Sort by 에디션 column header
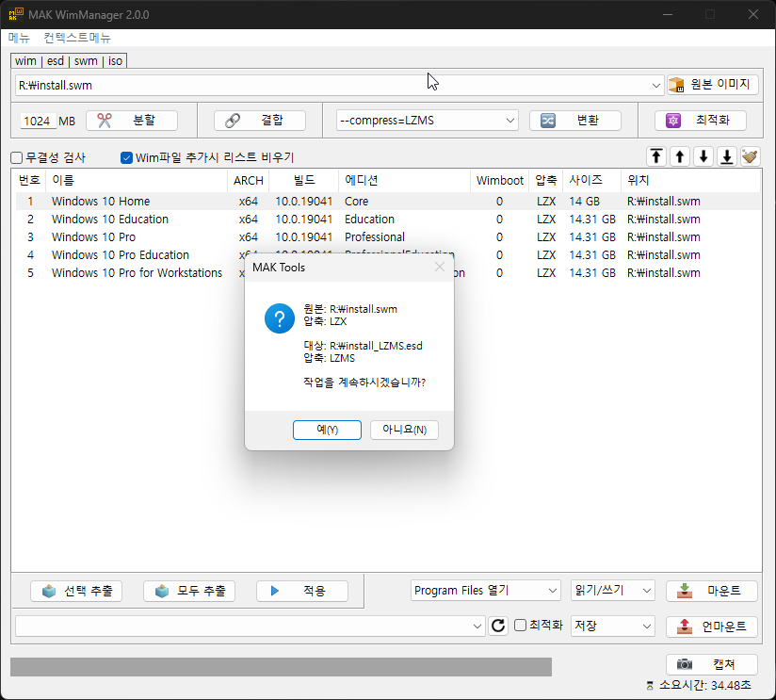Viewport: 776px width, 700px height. pyautogui.click(x=405, y=180)
